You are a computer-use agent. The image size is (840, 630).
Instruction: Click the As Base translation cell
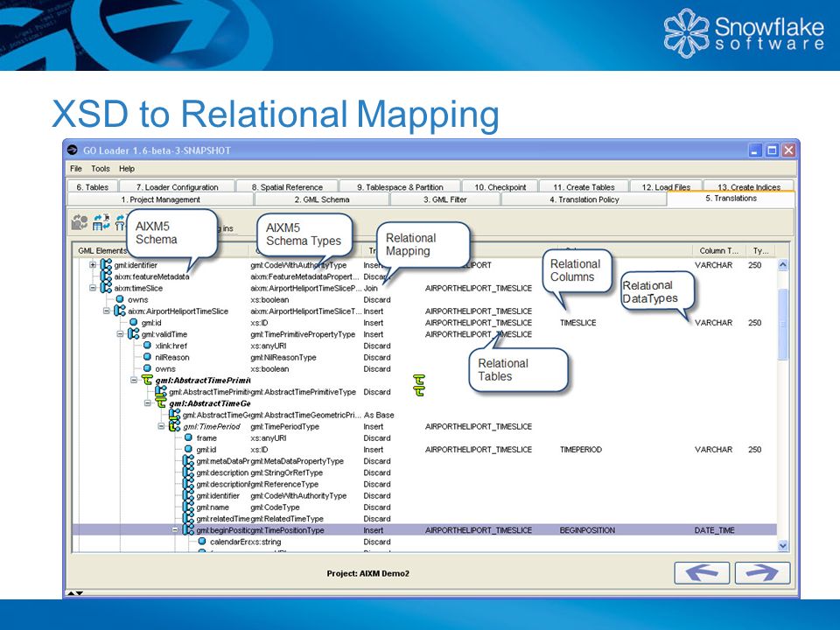[x=379, y=415]
